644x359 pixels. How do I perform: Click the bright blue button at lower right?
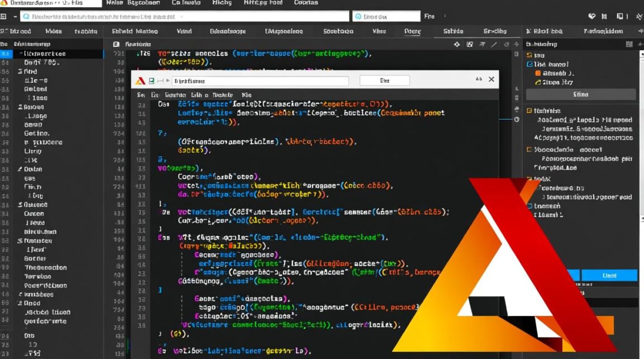pos(609,275)
